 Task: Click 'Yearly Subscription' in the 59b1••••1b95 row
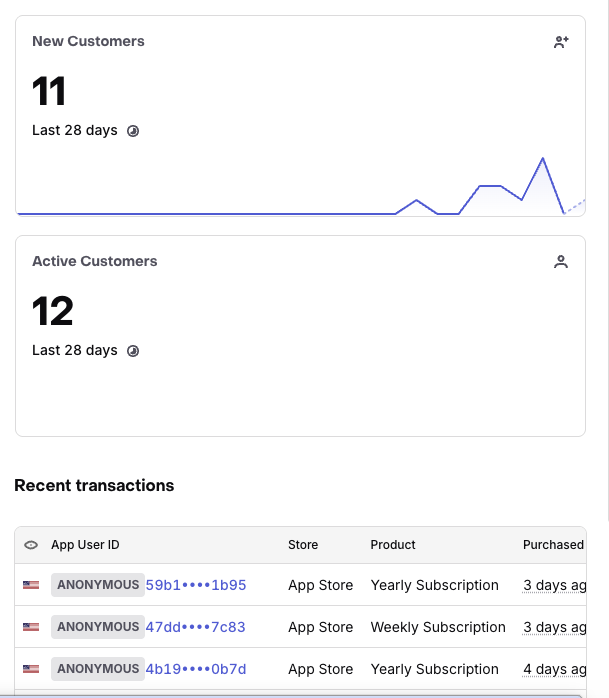point(434,585)
